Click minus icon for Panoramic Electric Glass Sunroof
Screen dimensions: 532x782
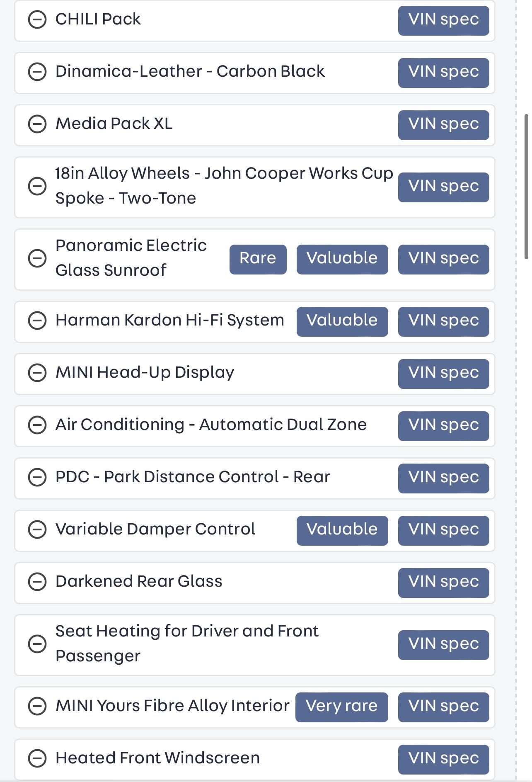click(37, 258)
